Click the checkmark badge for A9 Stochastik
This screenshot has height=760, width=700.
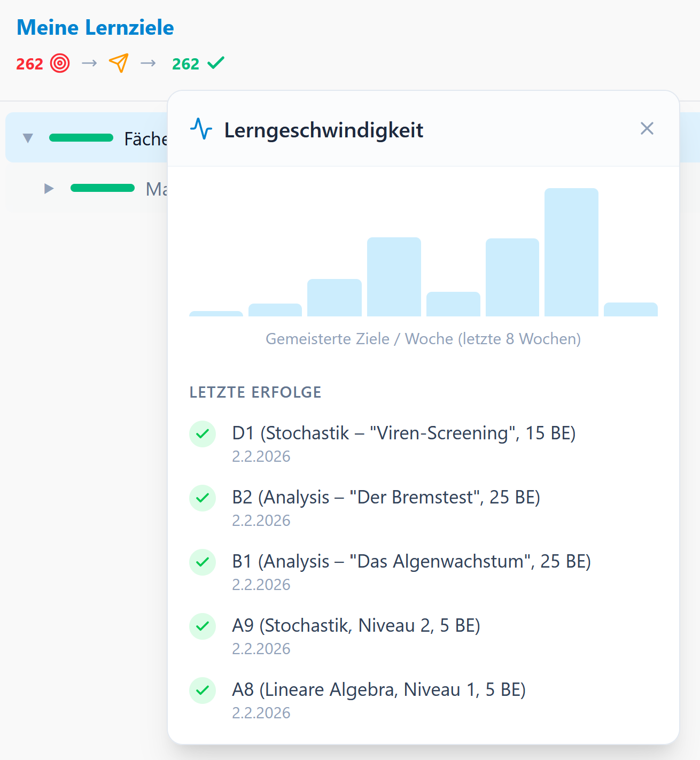[x=203, y=626]
